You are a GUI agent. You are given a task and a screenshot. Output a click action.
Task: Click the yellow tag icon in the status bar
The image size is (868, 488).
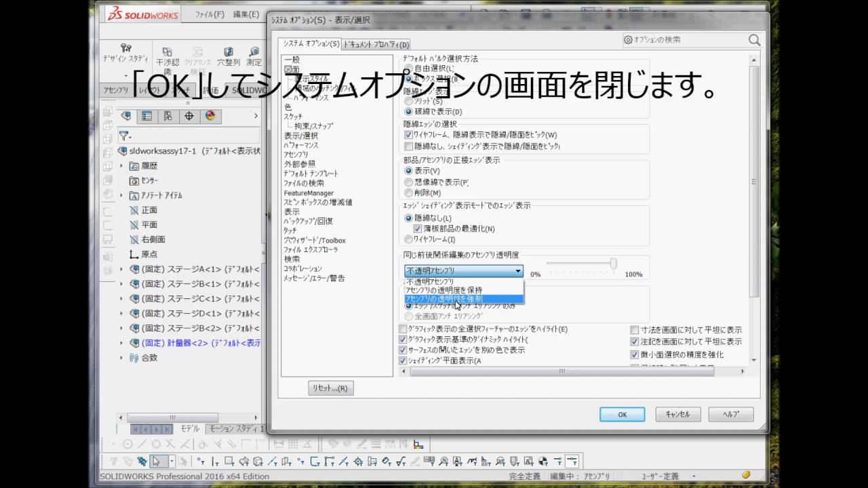746,476
